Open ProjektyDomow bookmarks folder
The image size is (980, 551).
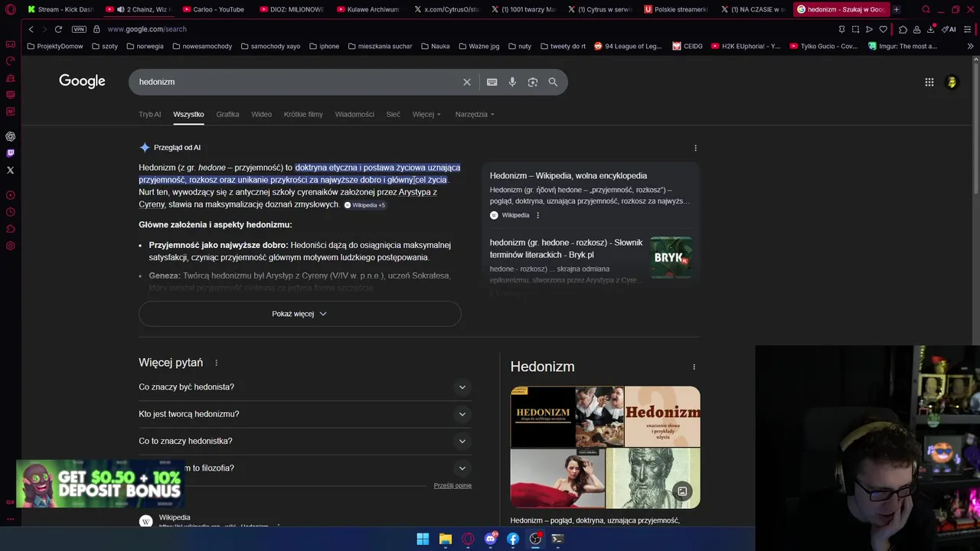pyautogui.click(x=54, y=46)
